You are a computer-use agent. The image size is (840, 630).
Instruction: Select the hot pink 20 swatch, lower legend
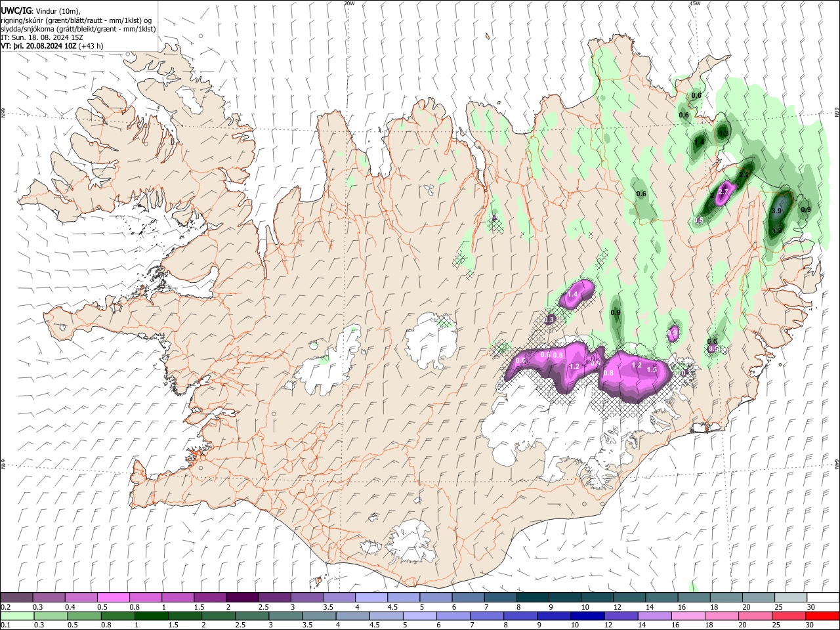[755, 616]
